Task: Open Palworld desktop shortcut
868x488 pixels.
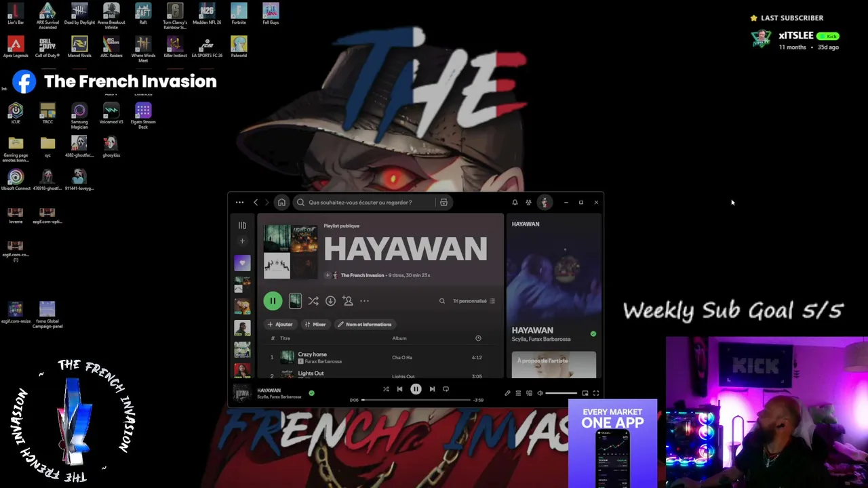Action: (x=239, y=47)
